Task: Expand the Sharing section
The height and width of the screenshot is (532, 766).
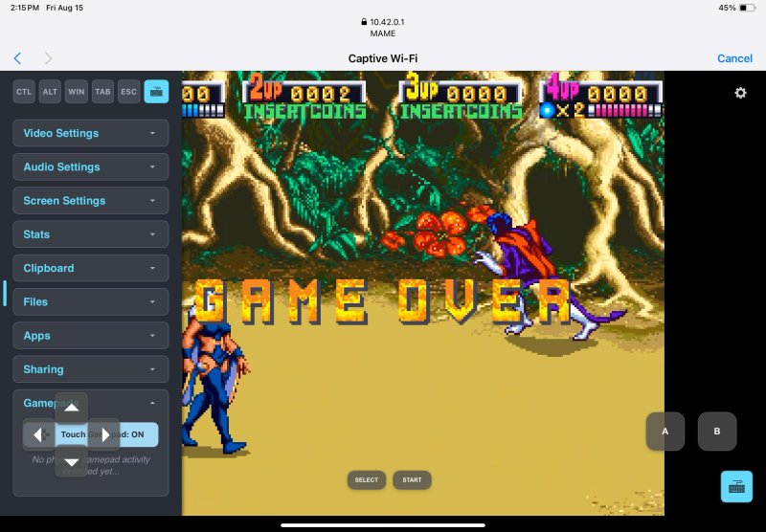Action: (x=91, y=369)
